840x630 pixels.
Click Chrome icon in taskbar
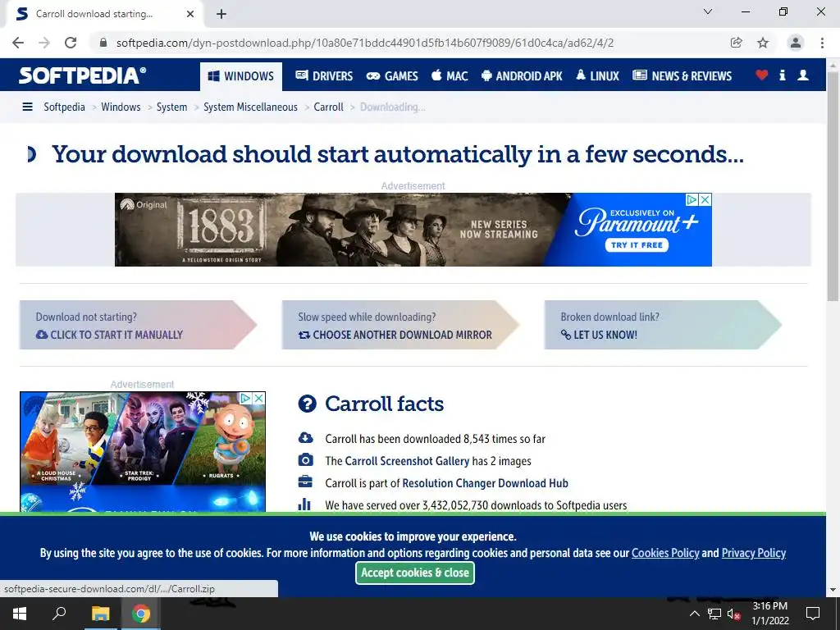pyautogui.click(x=141, y=614)
